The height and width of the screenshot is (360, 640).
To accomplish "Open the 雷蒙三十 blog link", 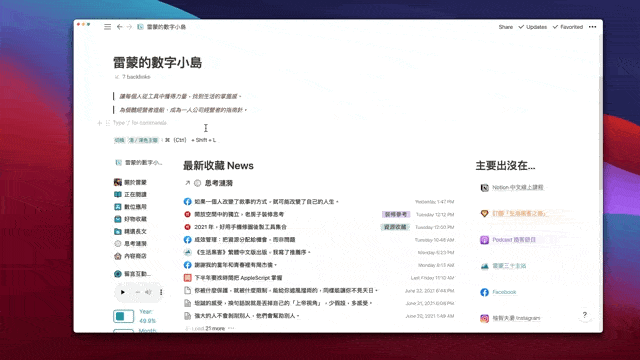I will [503, 266].
